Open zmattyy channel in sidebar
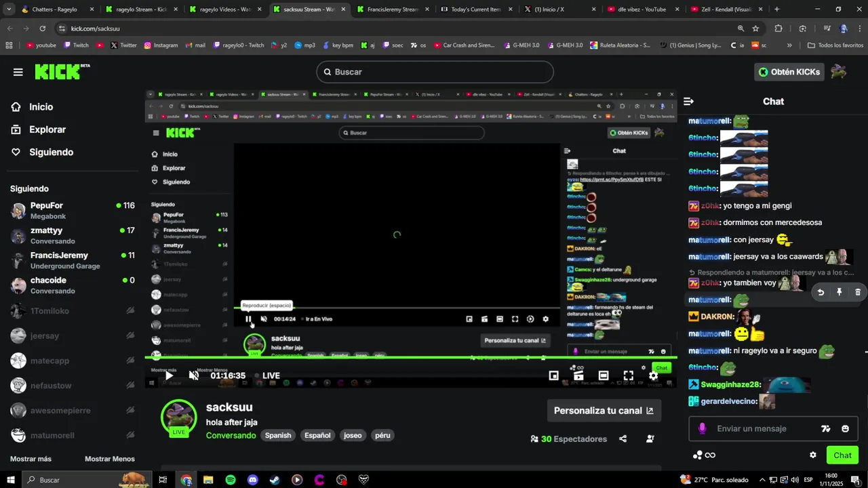 click(x=73, y=235)
